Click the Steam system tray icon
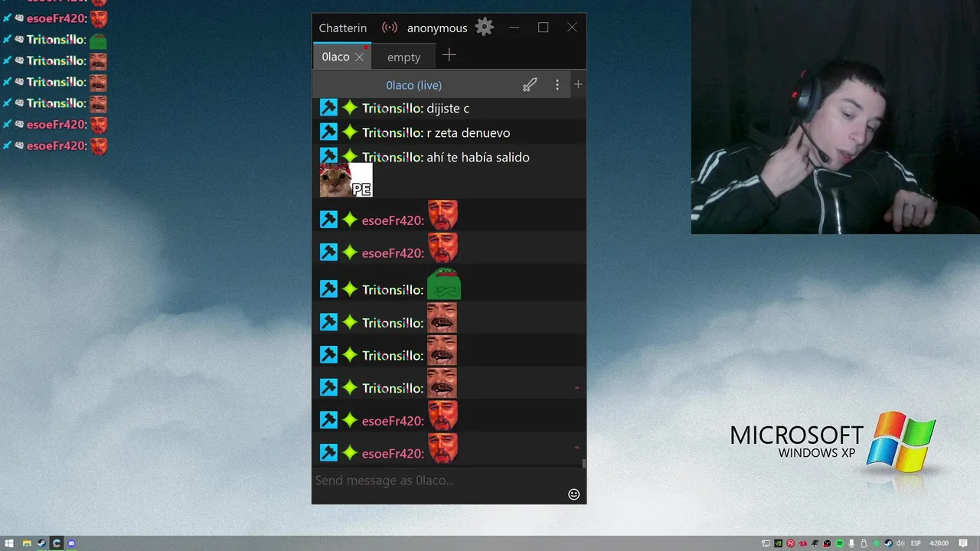The width and height of the screenshot is (980, 551). [889, 543]
